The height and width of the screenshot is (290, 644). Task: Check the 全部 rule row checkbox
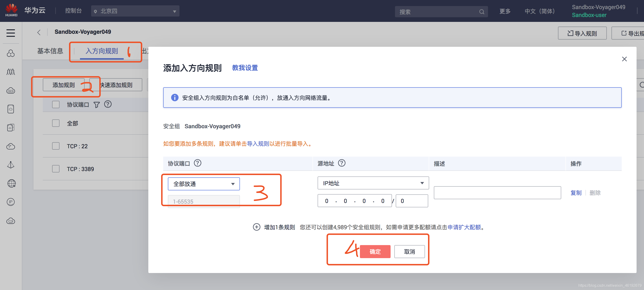pos(56,123)
